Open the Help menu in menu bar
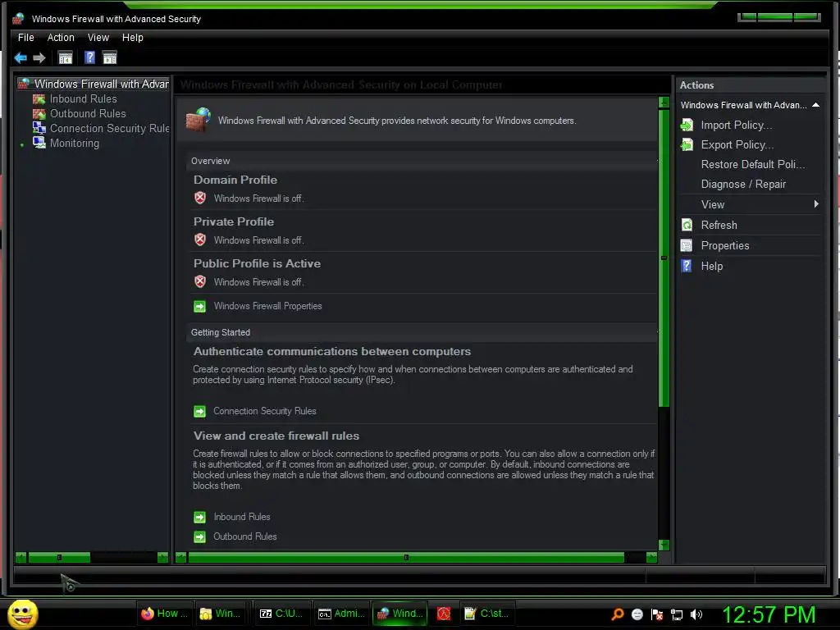Screen dimensions: 840x630 tap(132, 38)
